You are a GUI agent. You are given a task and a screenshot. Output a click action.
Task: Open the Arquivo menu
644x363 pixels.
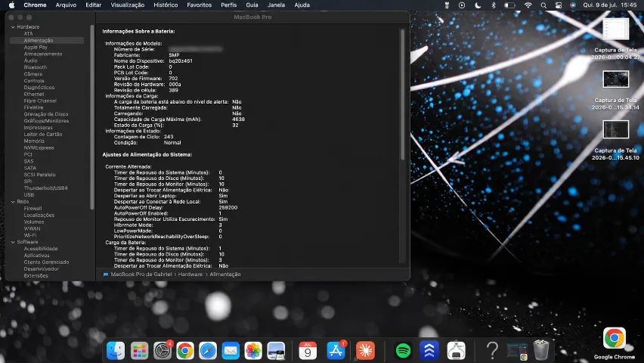click(x=66, y=5)
